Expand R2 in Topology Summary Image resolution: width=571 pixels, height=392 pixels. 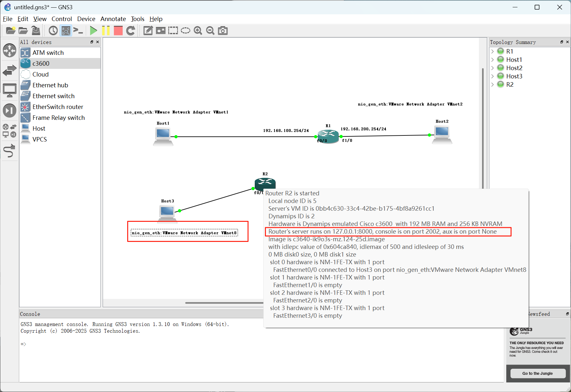click(493, 84)
